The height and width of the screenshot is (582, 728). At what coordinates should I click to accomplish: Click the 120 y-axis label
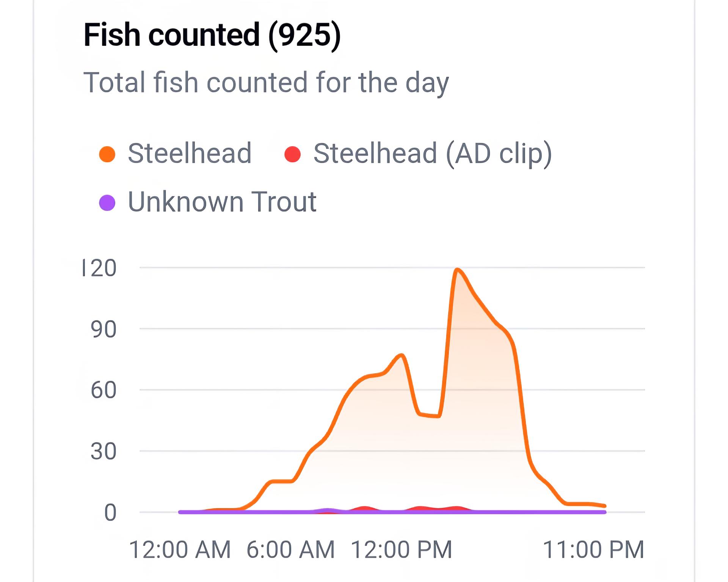pos(100,268)
